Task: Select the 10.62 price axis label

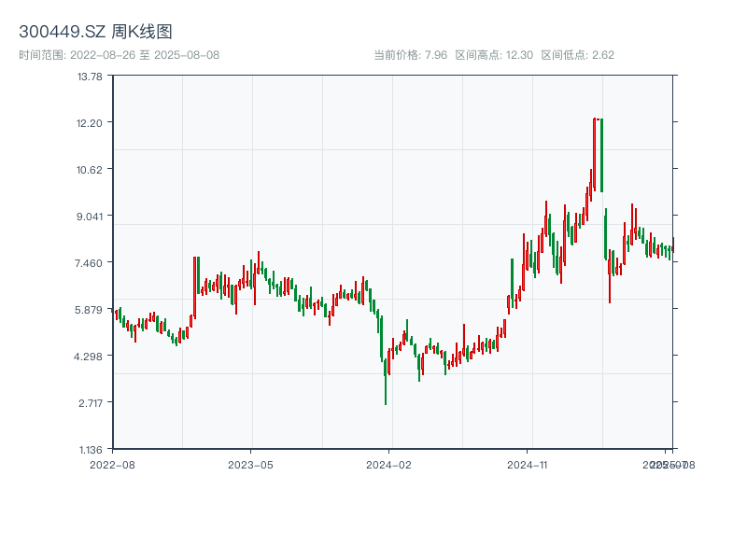Action: tap(90, 170)
